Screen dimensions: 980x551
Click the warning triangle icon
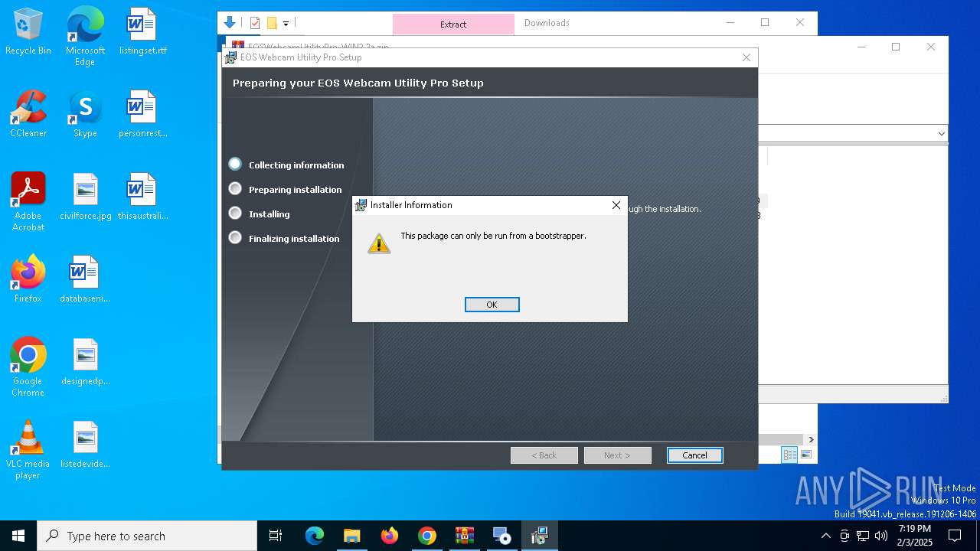[379, 243]
